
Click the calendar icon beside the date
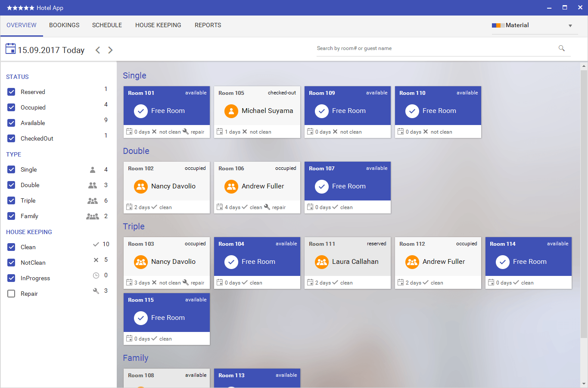pos(11,49)
